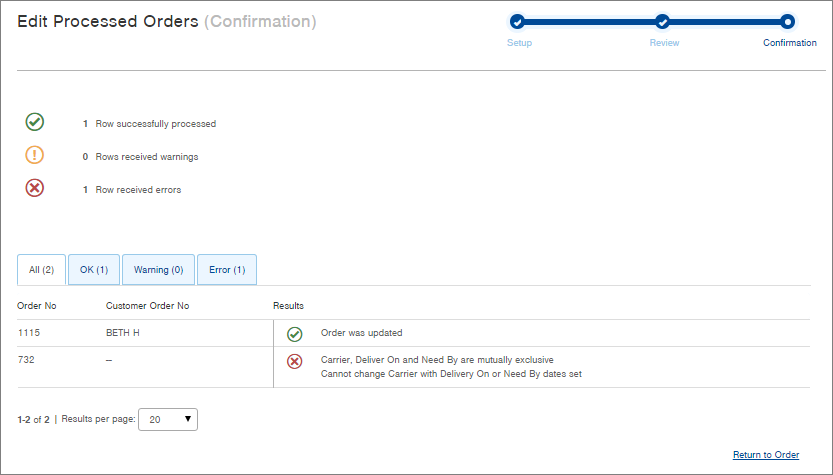The height and width of the screenshot is (475, 833).
Task: Select the All (2) tab
Action: [x=41, y=270]
